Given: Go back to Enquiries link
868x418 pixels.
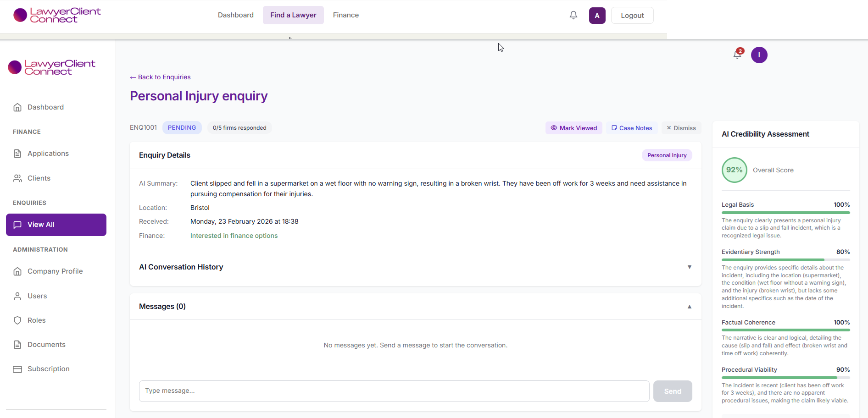Looking at the screenshot, I should (160, 77).
